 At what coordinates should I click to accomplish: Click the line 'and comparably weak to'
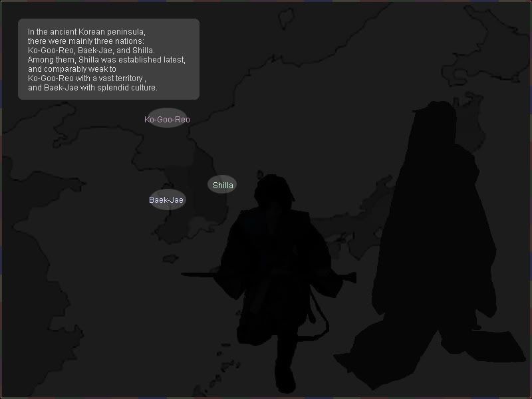click(72, 69)
